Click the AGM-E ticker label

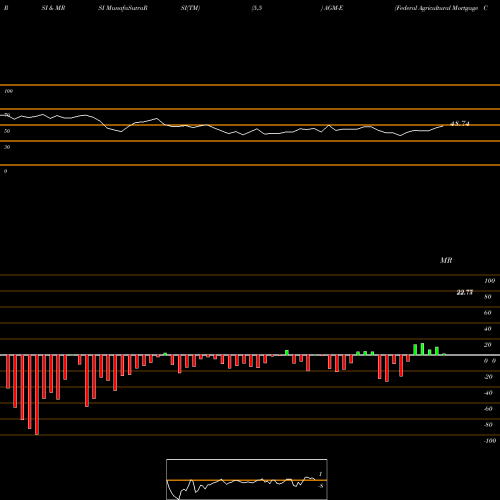[x=333, y=8]
